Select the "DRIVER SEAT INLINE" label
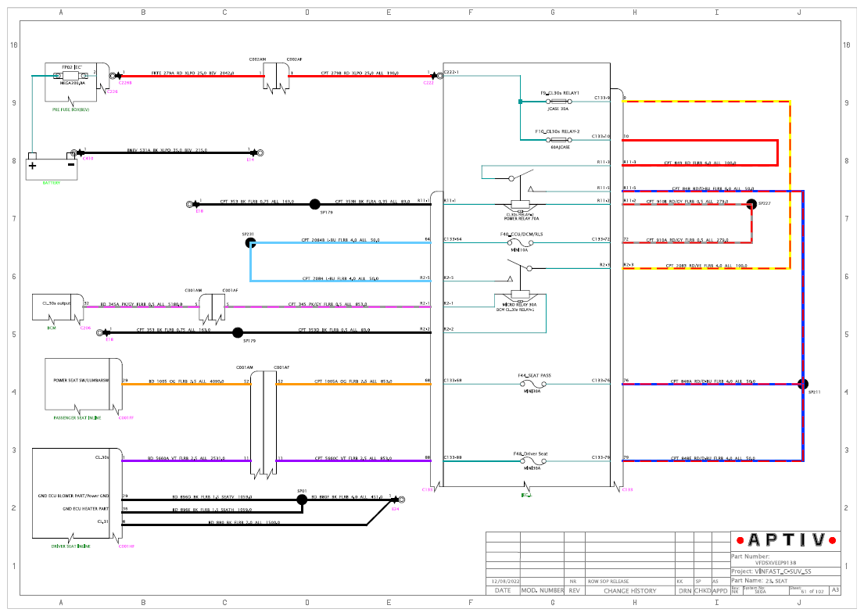The width and height of the screenshot is (864, 616). pyautogui.click(x=71, y=546)
